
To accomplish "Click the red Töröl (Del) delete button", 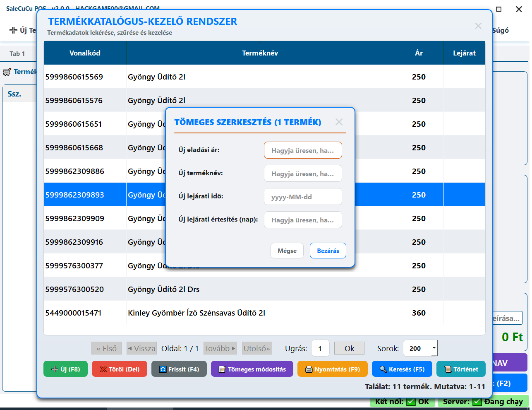I will [x=120, y=369].
